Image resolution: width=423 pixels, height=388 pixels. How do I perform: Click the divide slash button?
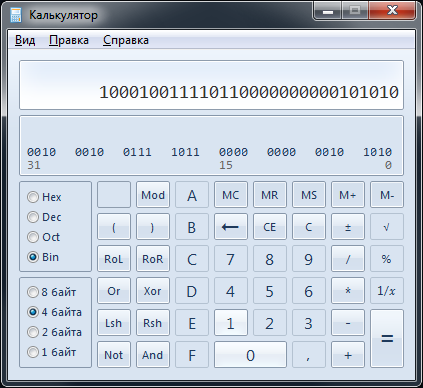348,259
